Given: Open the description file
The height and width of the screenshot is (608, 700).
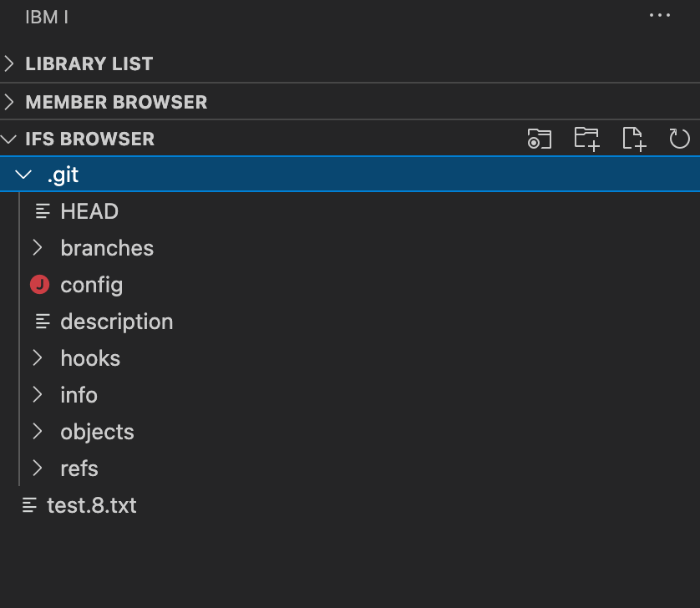Looking at the screenshot, I should (x=116, y=322).
